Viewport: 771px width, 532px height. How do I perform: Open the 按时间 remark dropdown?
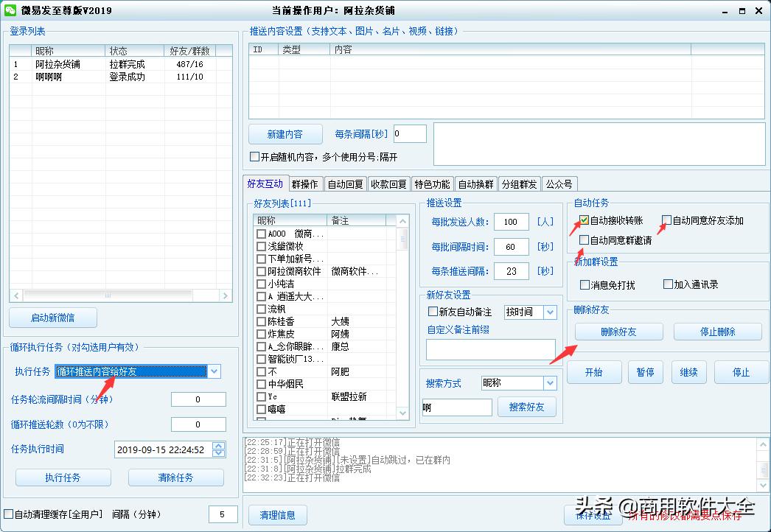pyautogui.click(x=548, y=312)
